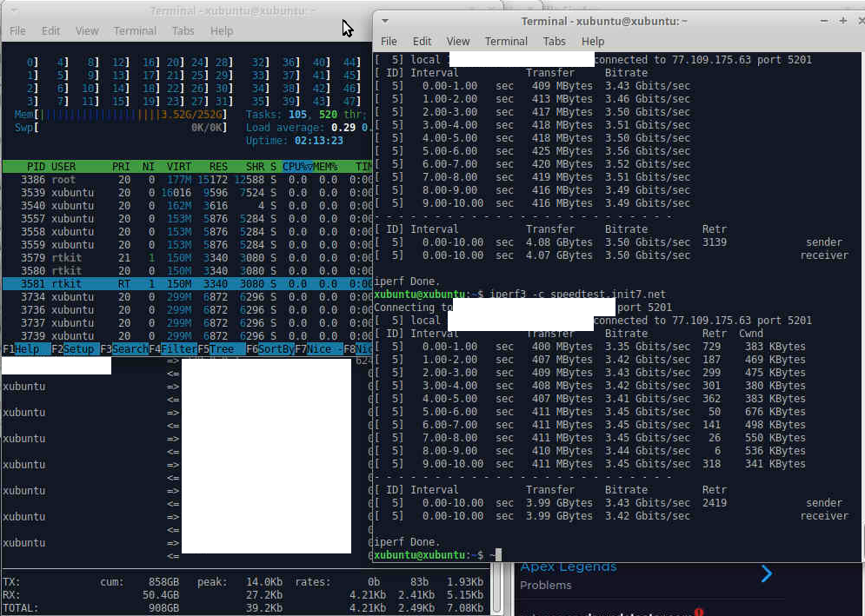Click scrollbar beside iftop terminal
This screenshot has width=865, height=616.
(496, 590)
